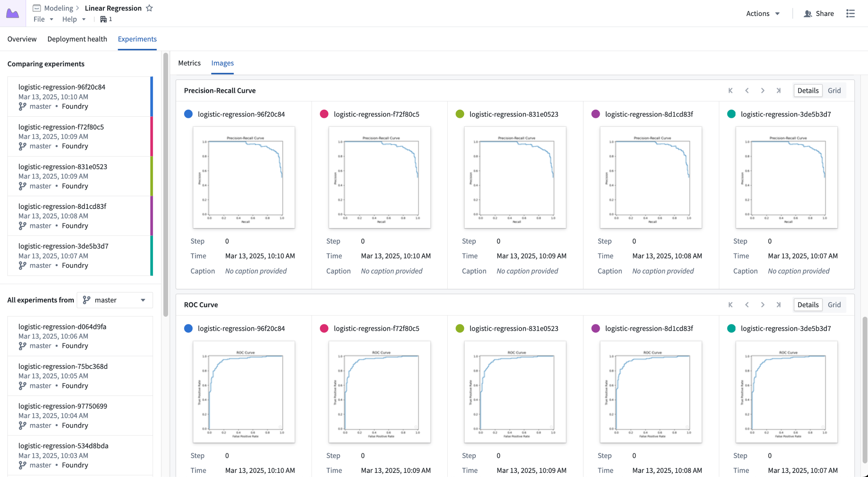Go to previous image in ROC Curve

pos(747,305)
